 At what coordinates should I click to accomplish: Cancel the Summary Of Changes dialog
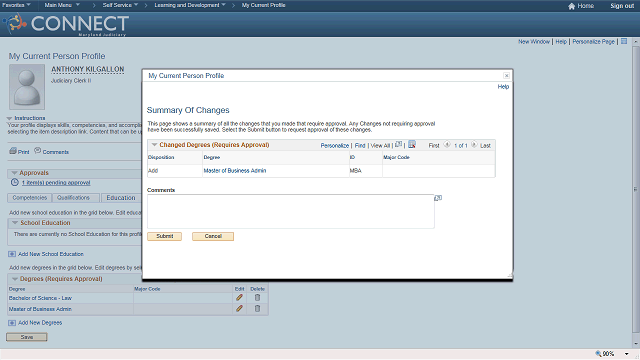(x=213, y=236)
